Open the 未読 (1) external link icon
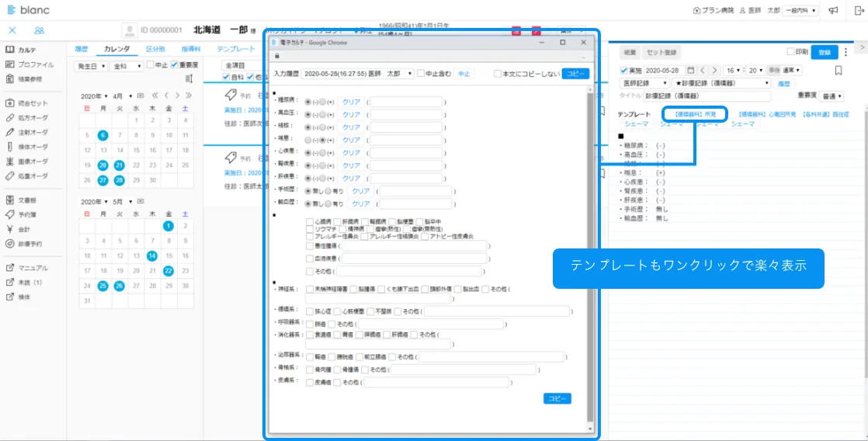 [9, 282]
